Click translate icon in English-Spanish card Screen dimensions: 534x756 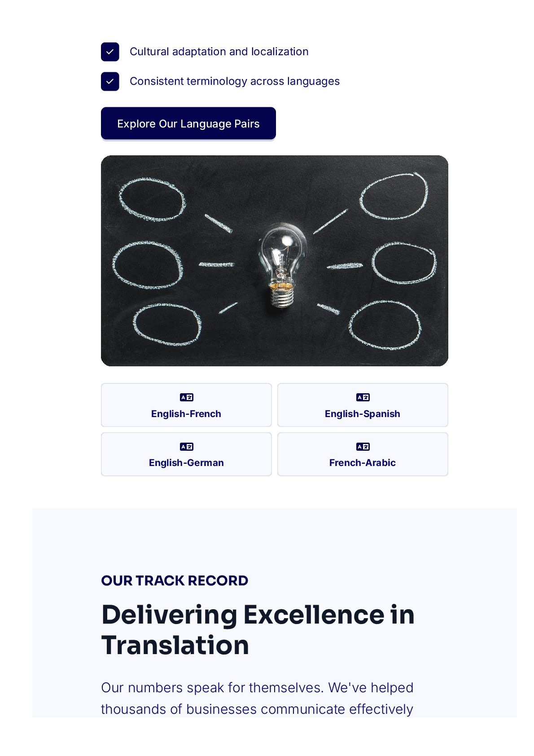pyautogui.click(x=363, y=397)
